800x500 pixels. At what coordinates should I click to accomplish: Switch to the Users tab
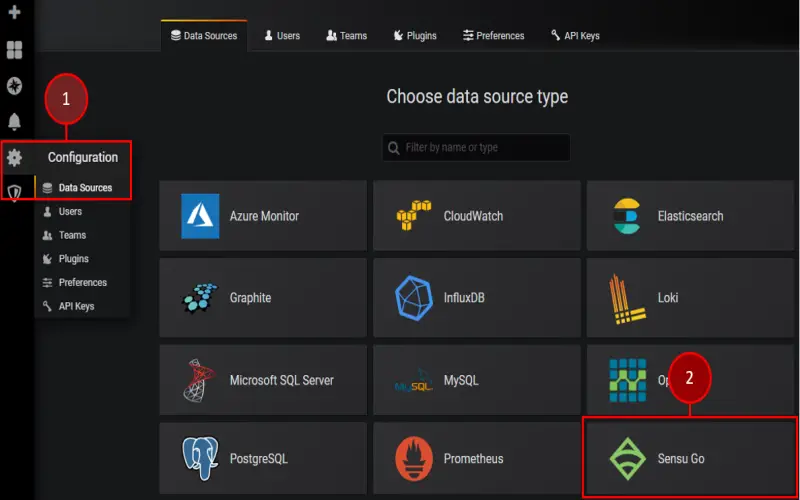[x=282, y=36]
